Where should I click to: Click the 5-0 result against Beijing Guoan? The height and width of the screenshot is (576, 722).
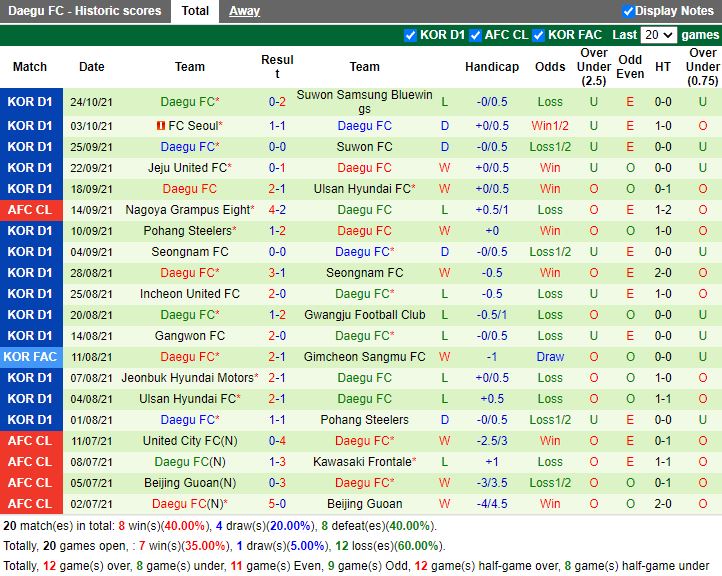click(277, 504)
